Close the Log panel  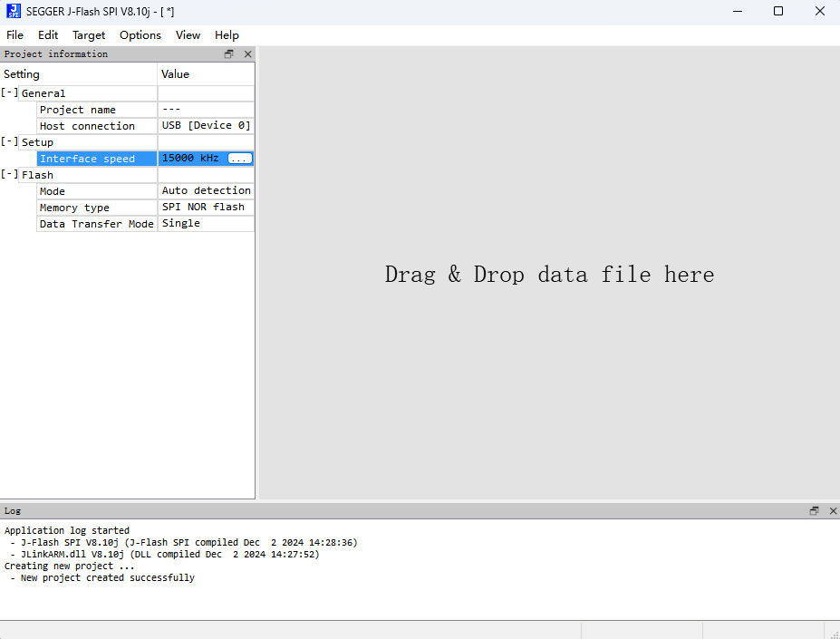click(x=833, y=511)
